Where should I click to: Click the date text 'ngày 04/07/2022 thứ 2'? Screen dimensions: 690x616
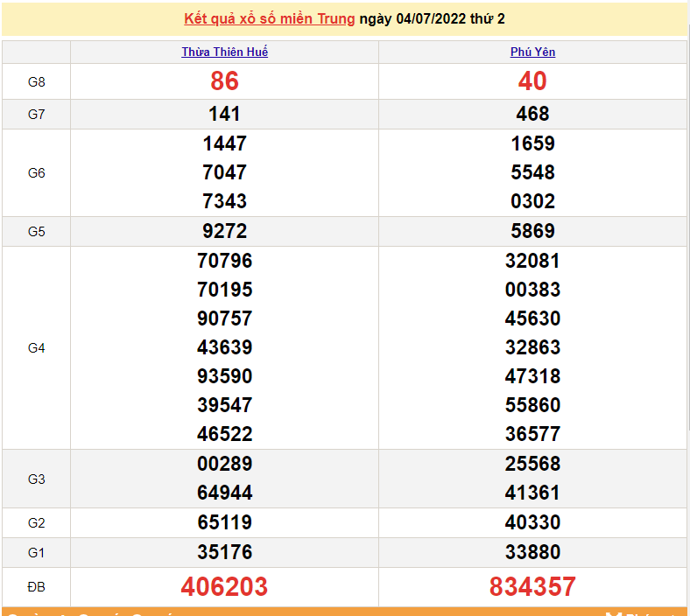coord(432,18)
